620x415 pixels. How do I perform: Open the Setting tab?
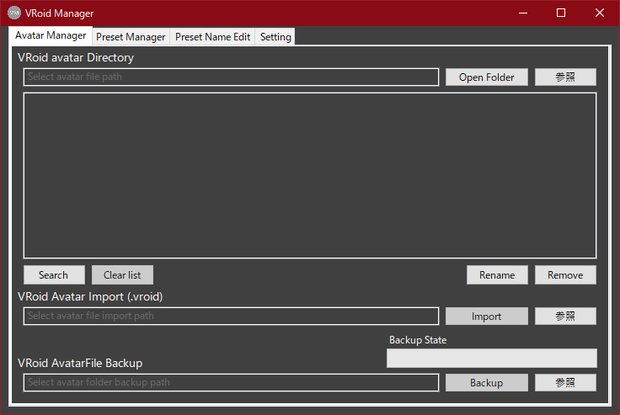(275, 37)
